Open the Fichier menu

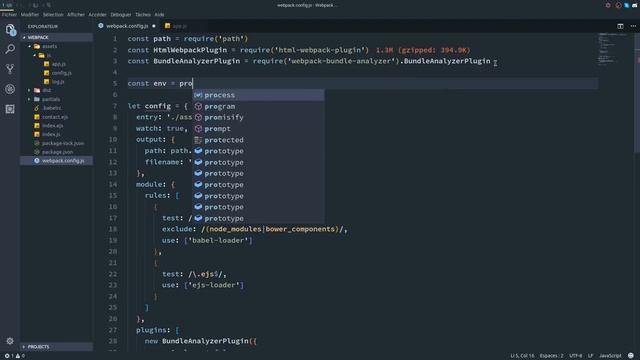click(9, 15)
